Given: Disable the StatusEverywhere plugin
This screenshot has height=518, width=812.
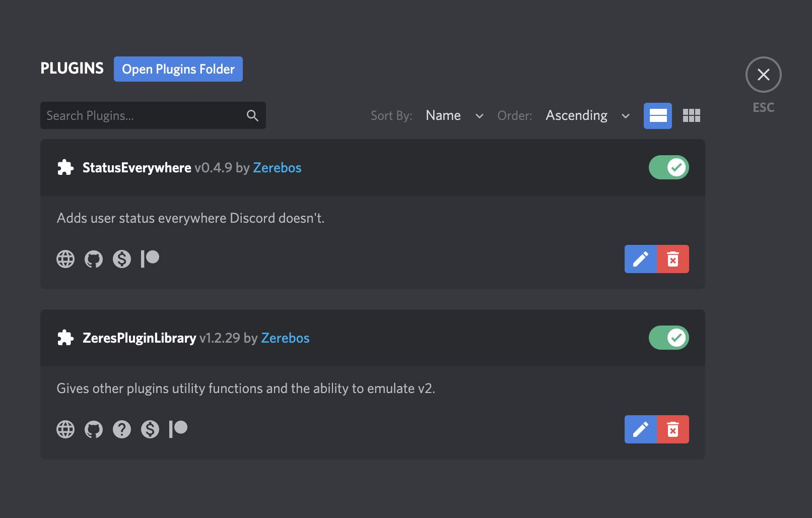Looking at the screenshot, I should coord(668,167).
